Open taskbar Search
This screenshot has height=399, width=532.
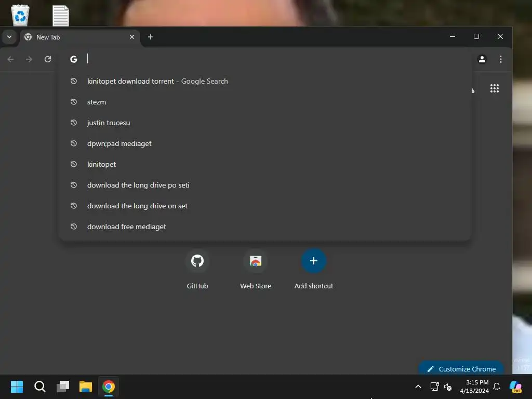click(39, 387)
